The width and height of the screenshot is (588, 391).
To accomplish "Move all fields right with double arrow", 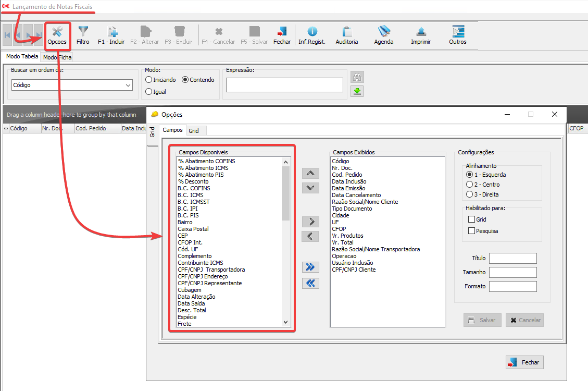I will 310,267.
